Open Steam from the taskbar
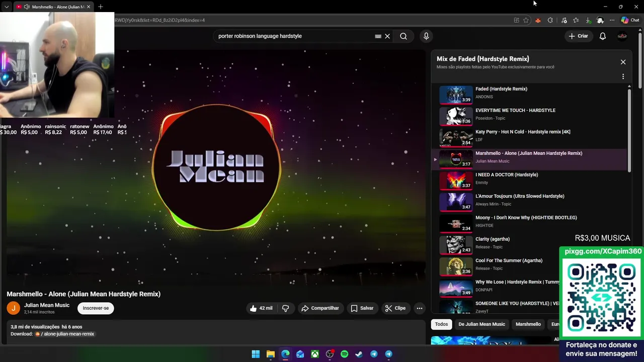Screen dimensions: 644x362 (359, 354)
